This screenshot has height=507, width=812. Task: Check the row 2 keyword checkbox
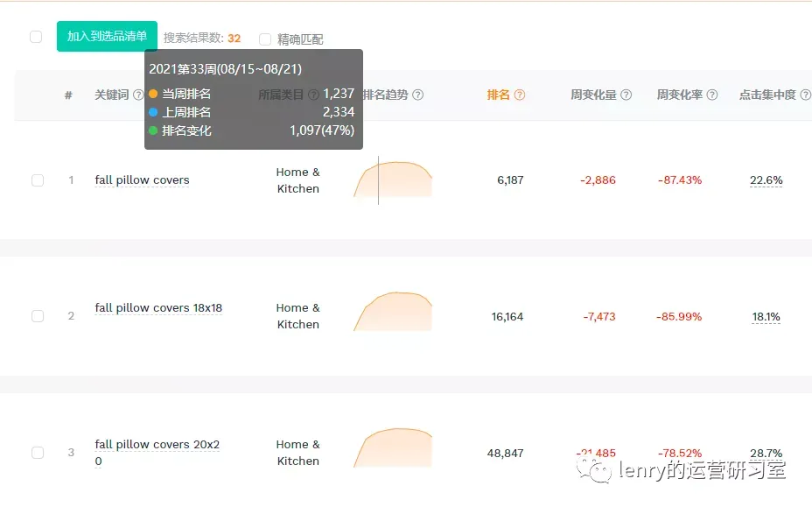38,316
